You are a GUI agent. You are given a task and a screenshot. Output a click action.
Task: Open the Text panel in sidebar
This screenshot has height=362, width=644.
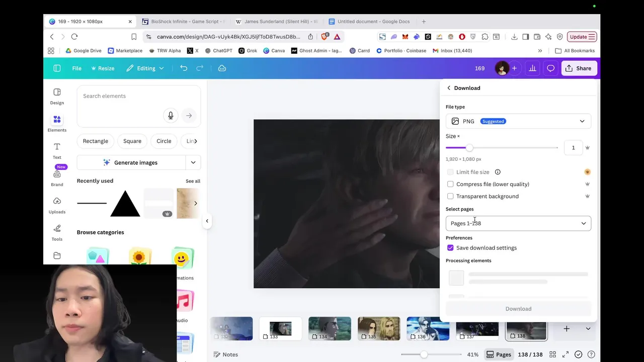coord(57,151)
